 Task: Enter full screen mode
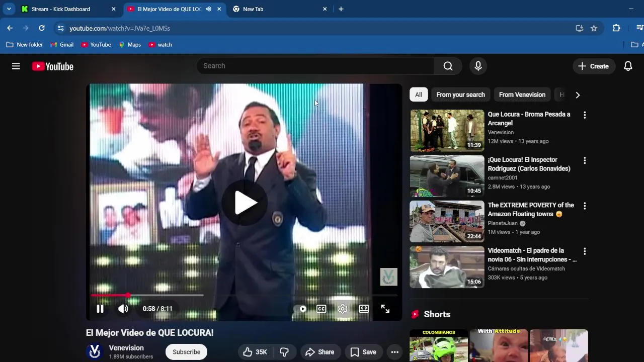click(x=385, y=309)
